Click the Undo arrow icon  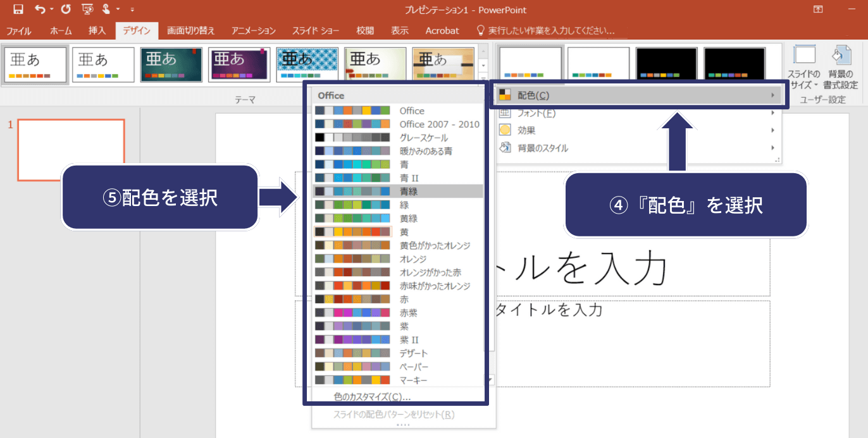click(40, 9)
